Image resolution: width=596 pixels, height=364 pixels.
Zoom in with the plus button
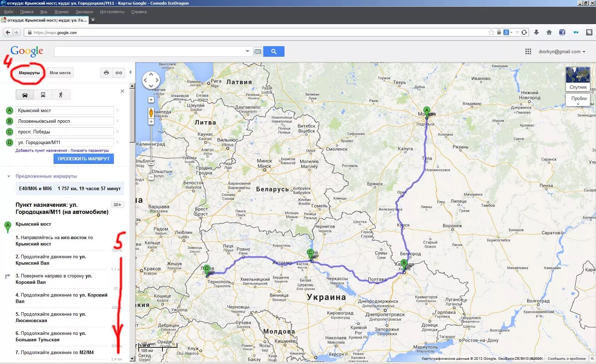151,122
